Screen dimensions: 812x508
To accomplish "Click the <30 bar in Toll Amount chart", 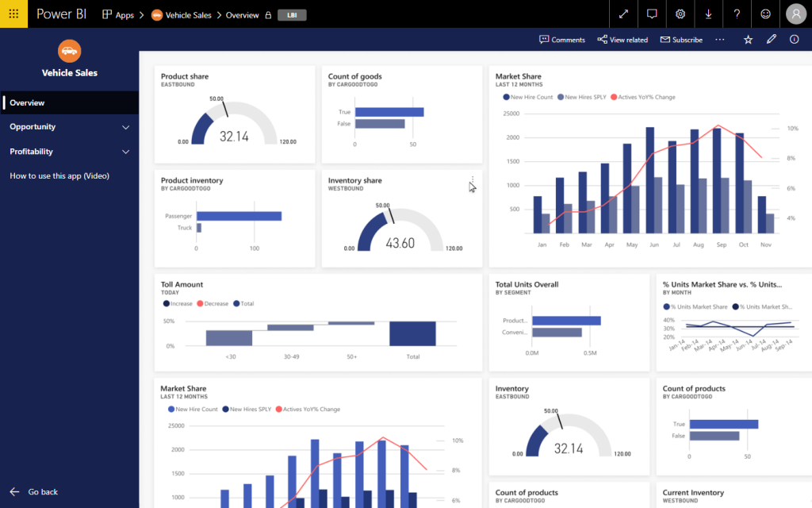I will [x=229, y=338].
